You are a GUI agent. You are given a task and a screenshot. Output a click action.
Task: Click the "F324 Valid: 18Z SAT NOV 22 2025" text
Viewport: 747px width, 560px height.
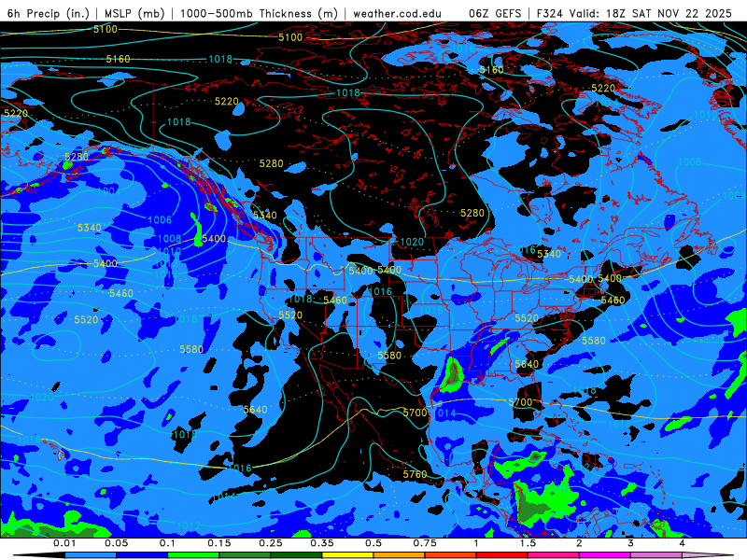point(634,13)
